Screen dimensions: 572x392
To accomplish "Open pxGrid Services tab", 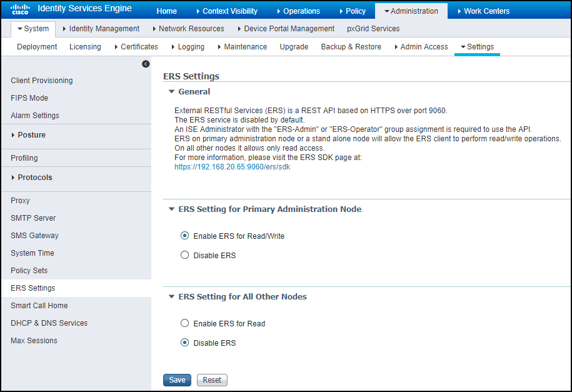I will [x=373, y=29].
